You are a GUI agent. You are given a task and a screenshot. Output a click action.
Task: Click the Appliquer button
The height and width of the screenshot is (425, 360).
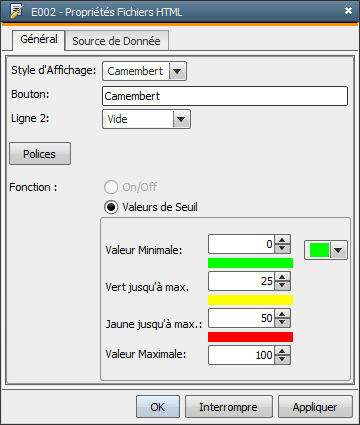point(315,407)
